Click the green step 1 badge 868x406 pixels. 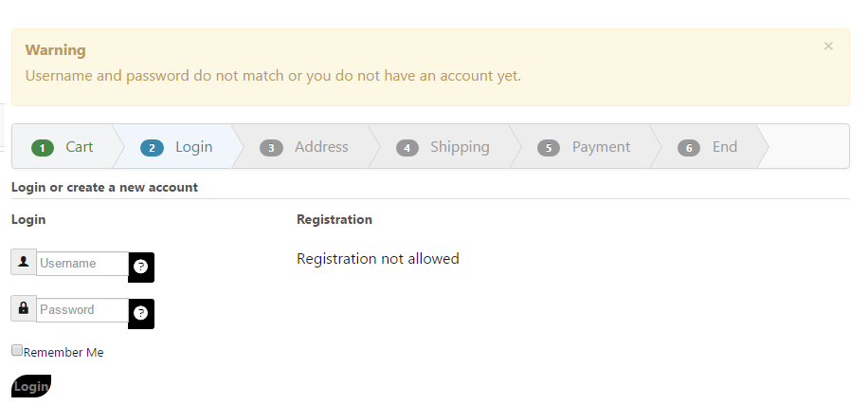pyautogui.click(x=43, y=148)
